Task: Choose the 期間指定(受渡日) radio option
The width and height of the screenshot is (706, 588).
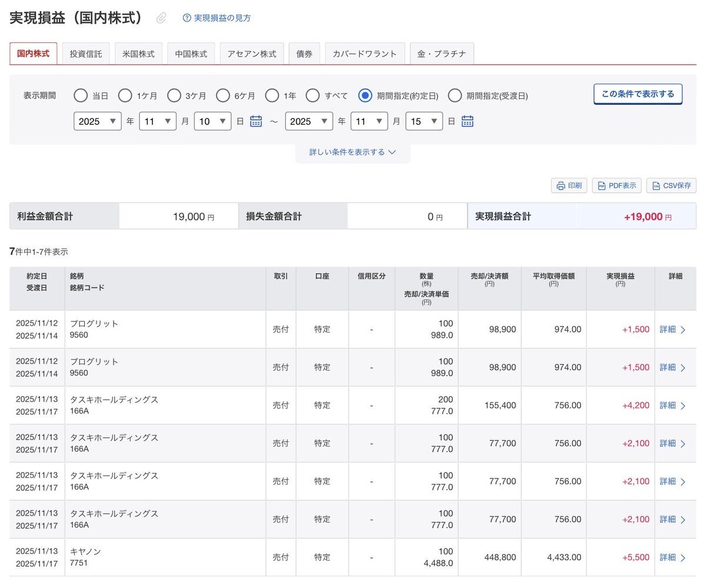Action: [x=455, y=95]
